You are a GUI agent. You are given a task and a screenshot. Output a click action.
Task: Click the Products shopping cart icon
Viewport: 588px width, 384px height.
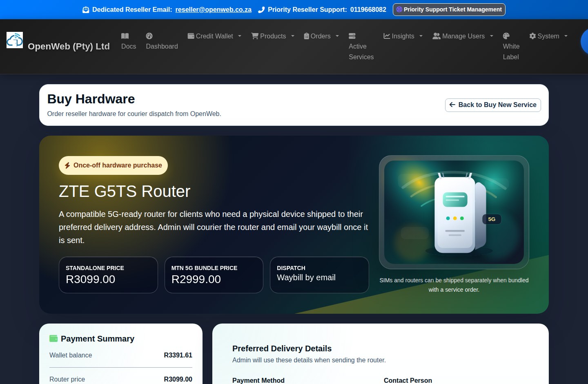255,36
